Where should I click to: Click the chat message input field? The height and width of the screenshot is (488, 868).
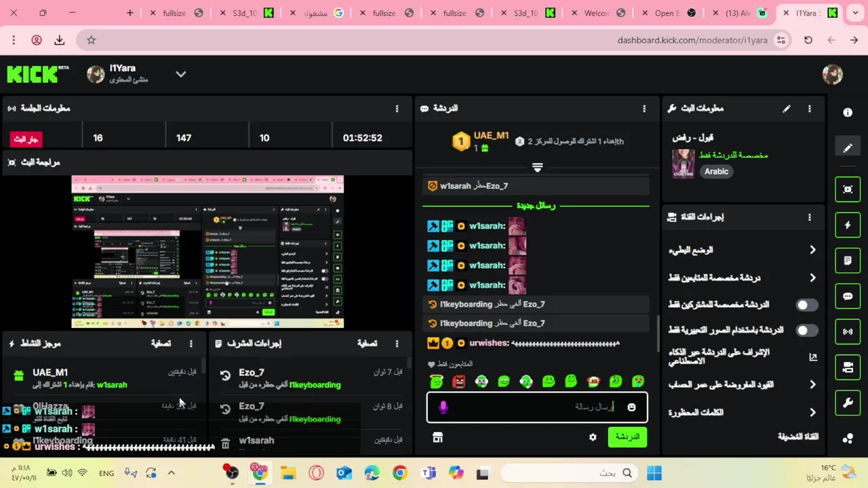pos(537,407)
